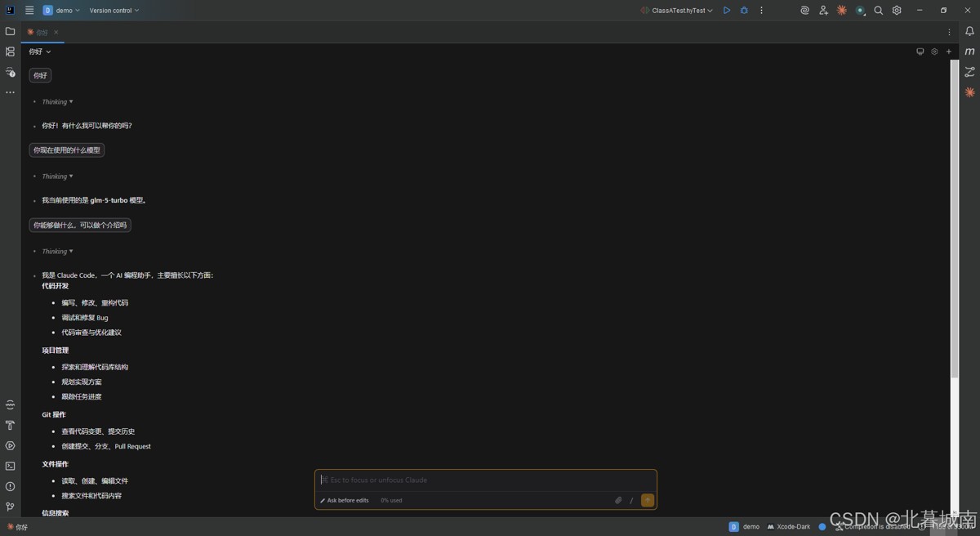
Task: Click the 你能够做什么，可以做个介绍吗 message bubble
Action: (80, 225)
